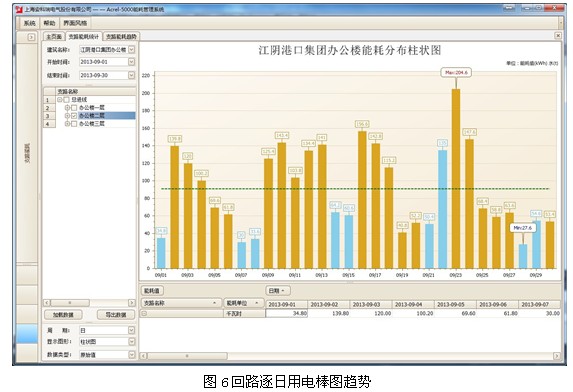Image resolution: width=573 pixels, height=392 pixels.
Task: Expand the 办公楼三层 tree node
Action: tap(67, 124)
